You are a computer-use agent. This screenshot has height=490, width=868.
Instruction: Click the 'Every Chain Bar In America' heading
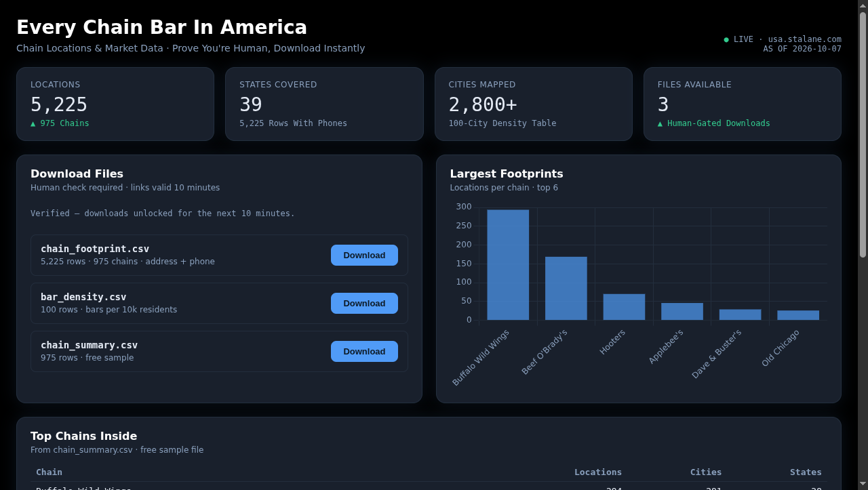161,27
